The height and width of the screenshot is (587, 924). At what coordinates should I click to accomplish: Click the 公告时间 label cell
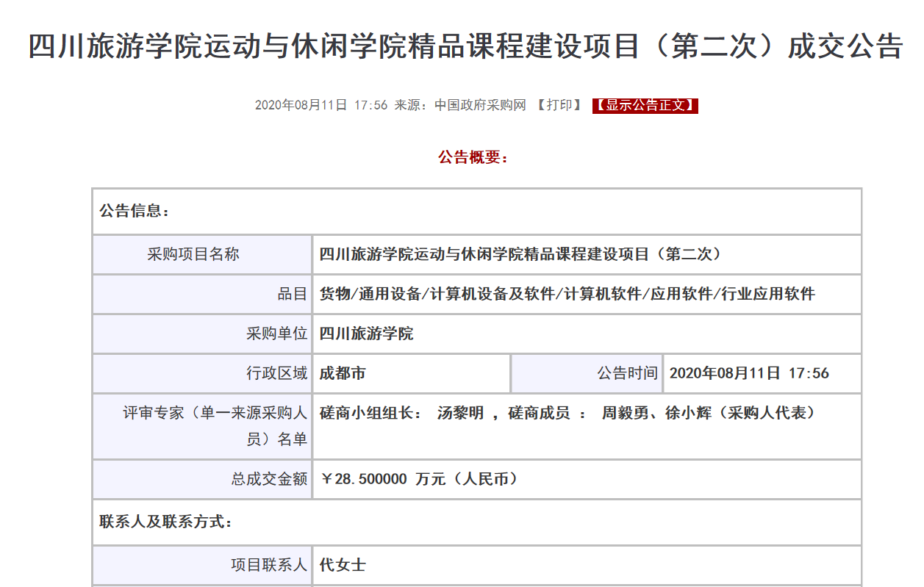point(587,373)
